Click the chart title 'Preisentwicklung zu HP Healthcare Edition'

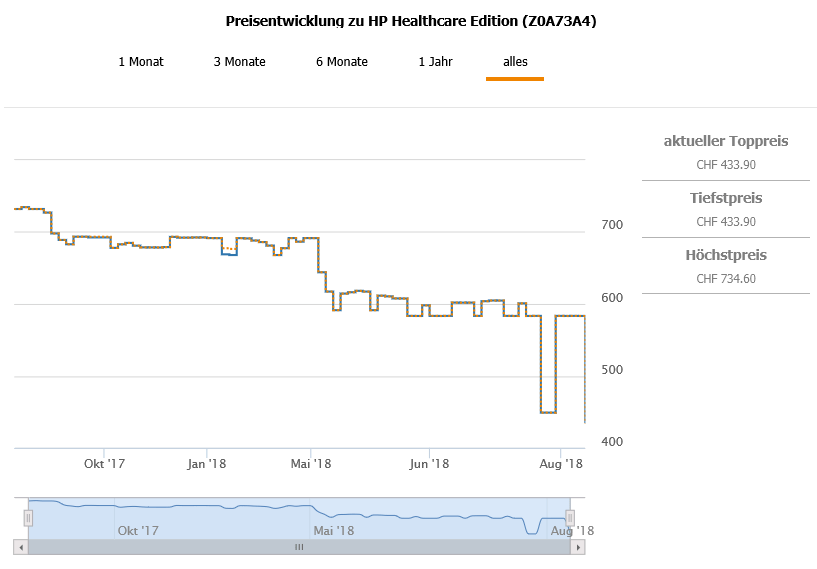408,21
